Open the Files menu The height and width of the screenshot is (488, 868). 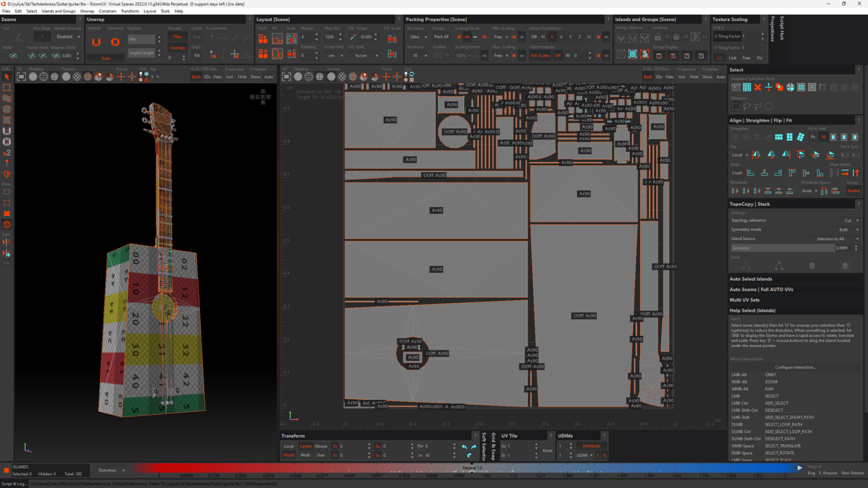click(x=7, y=12)
